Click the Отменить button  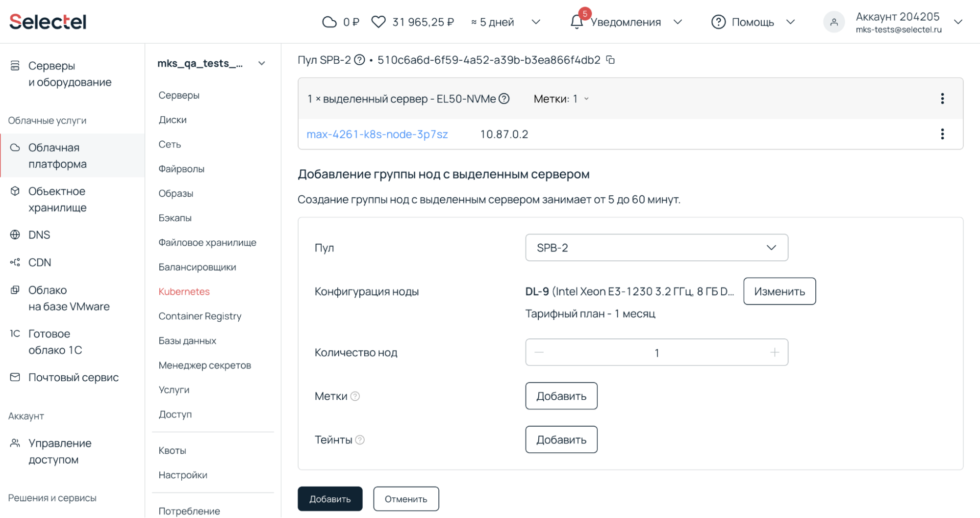(406, 499)
